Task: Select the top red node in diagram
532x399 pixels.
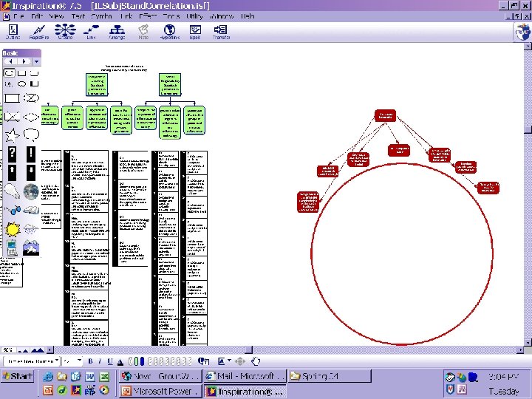Action: tap(385, 115)
